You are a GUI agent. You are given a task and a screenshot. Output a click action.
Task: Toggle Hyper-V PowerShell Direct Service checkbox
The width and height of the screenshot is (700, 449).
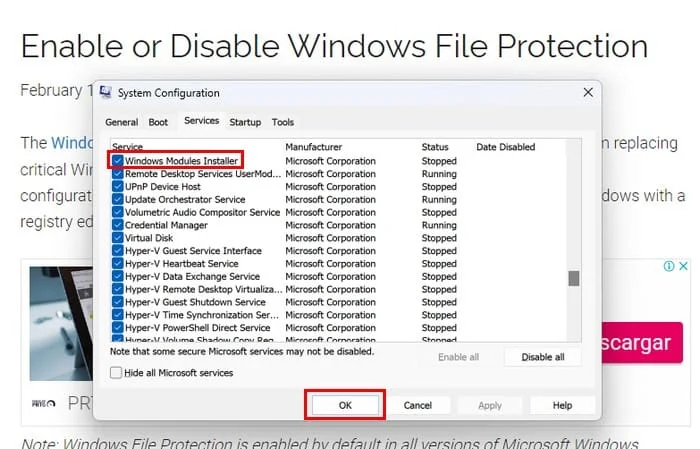click(117, 328)
